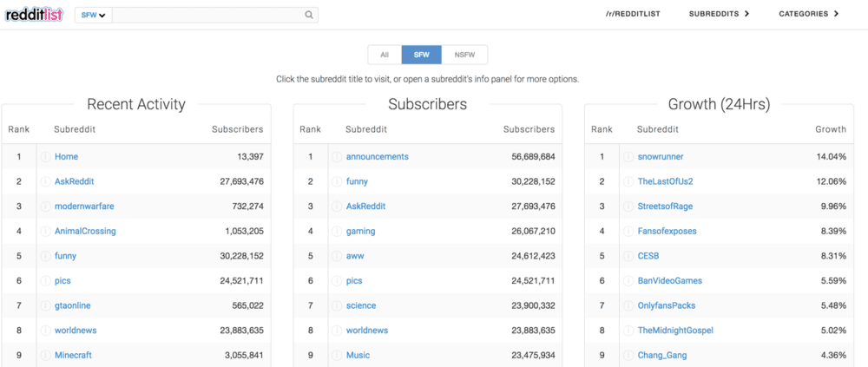Open info icon beside aww
868x367 pixels.
coord(337,256)
